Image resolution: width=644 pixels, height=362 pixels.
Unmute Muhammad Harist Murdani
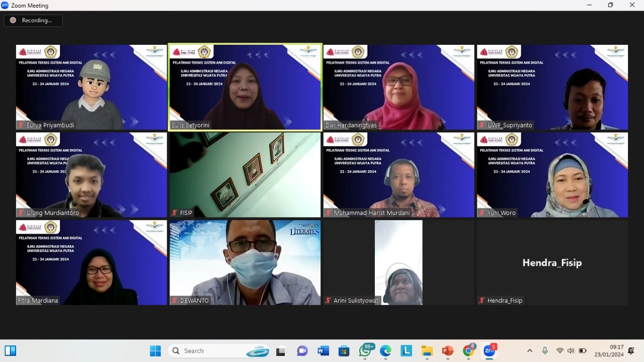(x=329, y=212)
